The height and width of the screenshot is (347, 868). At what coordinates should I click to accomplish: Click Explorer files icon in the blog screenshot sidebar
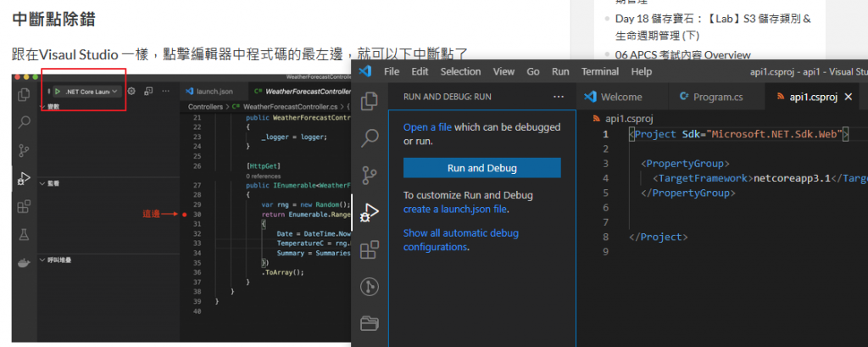pos(24,94)
